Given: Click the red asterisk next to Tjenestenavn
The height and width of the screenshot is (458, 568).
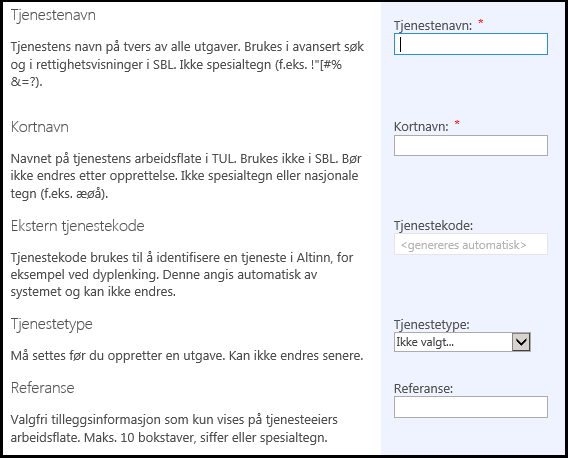Looking at the screenshot, I should pyautogui.click(x=481, y=22).
